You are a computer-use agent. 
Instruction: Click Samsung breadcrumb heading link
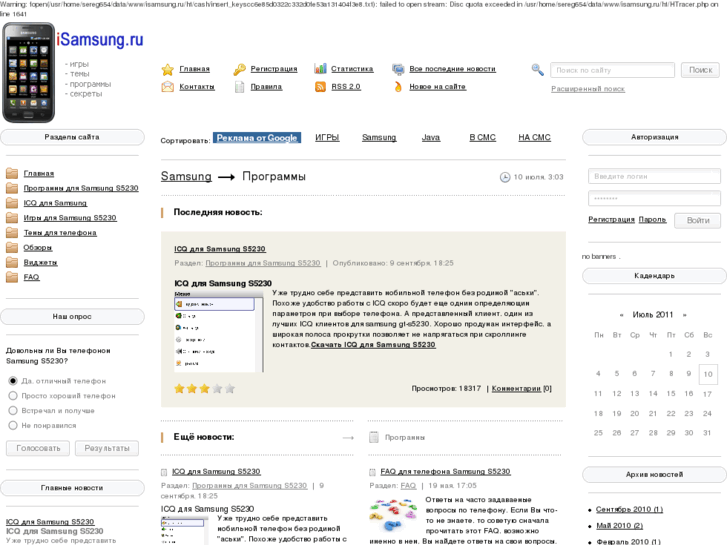click(186, 177)
